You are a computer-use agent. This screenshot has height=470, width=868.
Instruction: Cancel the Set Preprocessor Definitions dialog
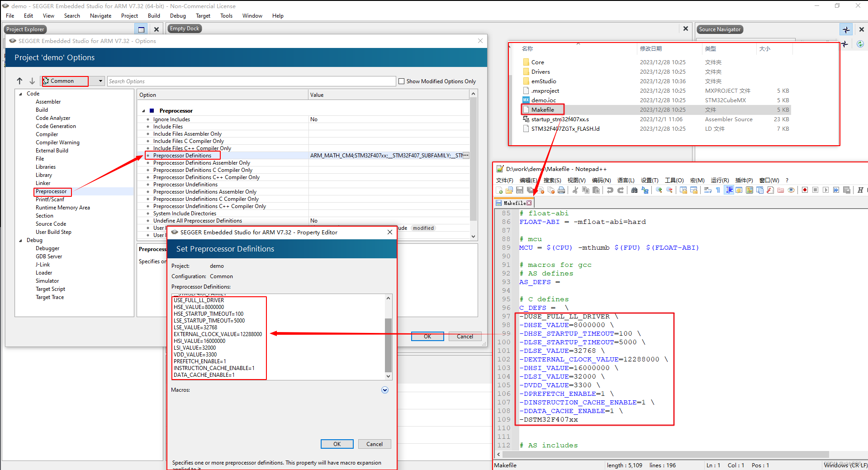[x=374, y=444]
